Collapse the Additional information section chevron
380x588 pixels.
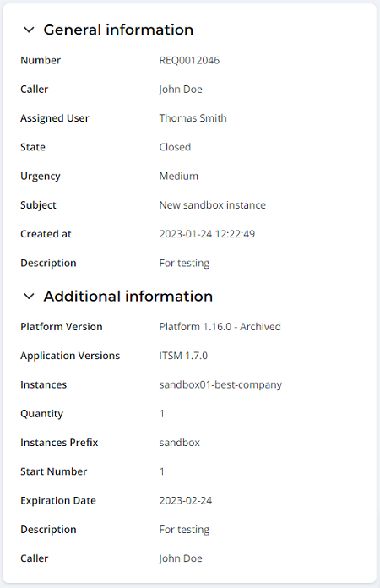[x=29, y=297]
